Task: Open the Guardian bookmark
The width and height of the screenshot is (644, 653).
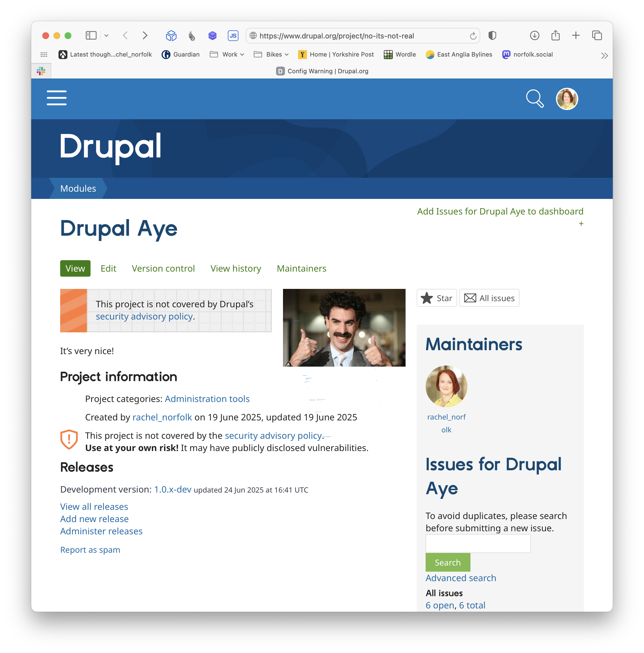Action: (x=180, y=54)
